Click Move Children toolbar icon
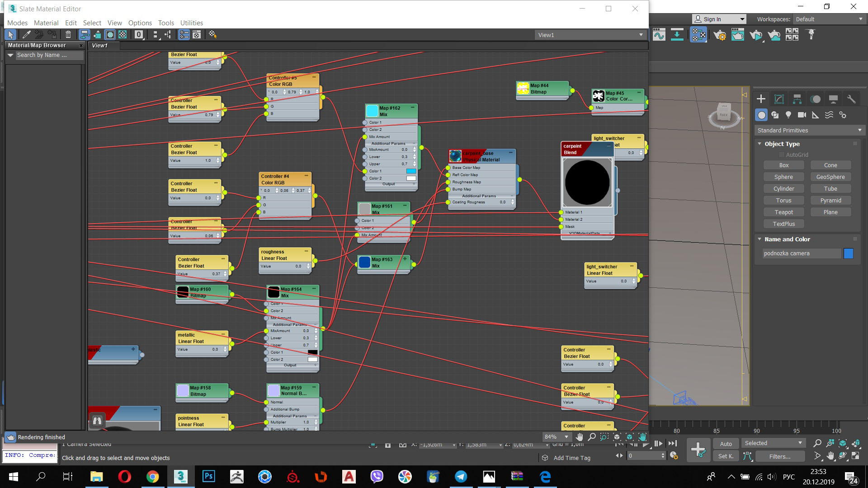The width and height of the screenshot is (868, 488). pyautogui.click(x=85, y=35)
